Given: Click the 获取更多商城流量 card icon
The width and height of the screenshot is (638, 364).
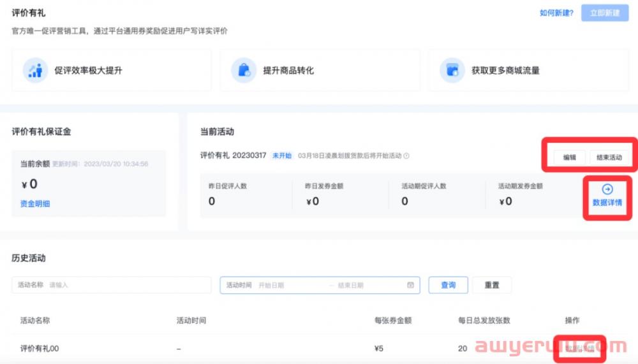Looking at the screenshot, I should pyautogui.click(x=452, y=70).
